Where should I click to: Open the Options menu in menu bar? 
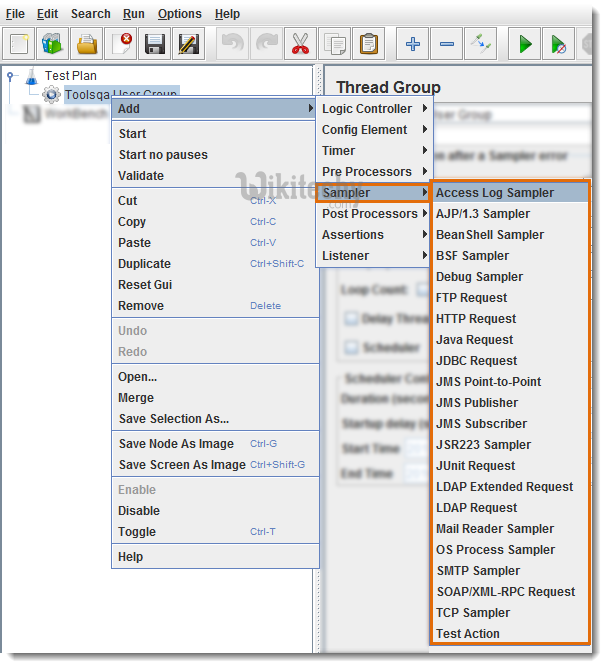(x=179, y=14)
